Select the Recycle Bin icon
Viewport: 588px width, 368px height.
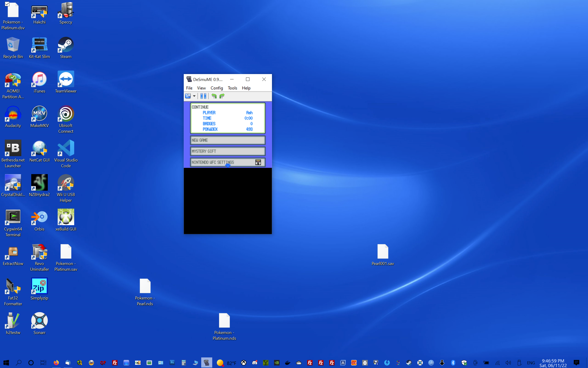coord(13,48)
